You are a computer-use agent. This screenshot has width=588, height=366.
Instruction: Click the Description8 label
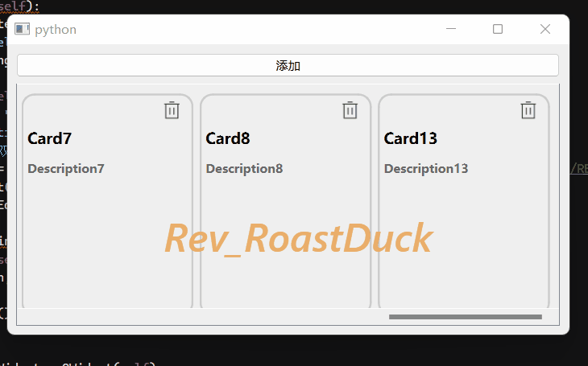244,169
